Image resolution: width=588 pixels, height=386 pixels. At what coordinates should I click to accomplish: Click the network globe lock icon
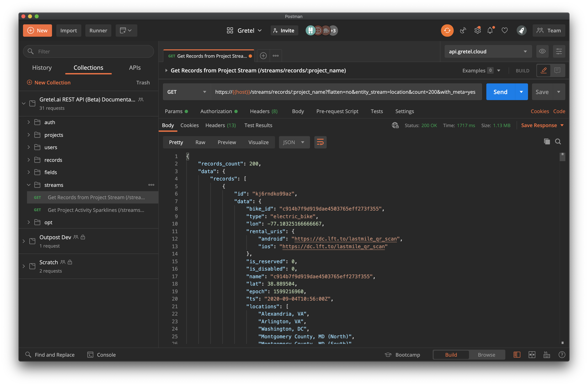click(395, 125)
